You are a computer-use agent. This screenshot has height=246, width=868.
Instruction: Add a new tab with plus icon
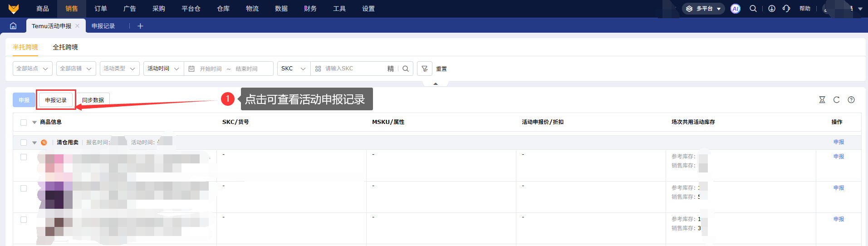140,26
